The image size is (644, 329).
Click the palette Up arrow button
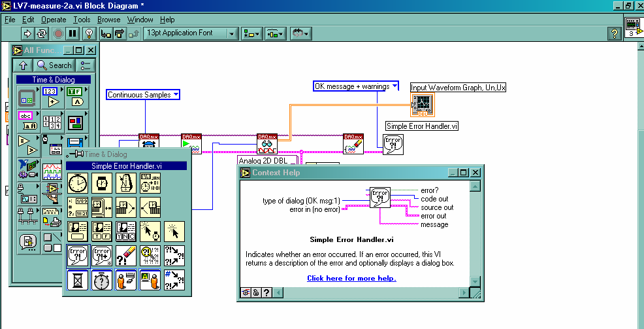coord(23,65)
